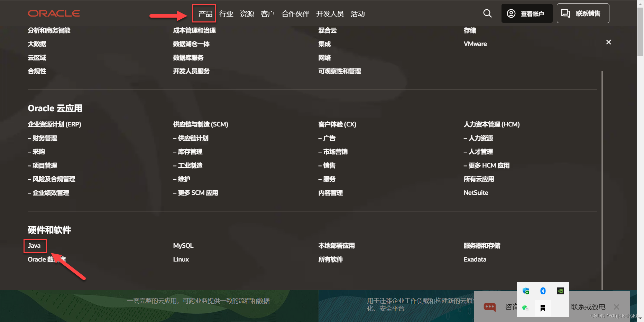Screen dimensions: 644x322
Task: Click the scrollbar down arrow
Action: (x=641, y=318)
